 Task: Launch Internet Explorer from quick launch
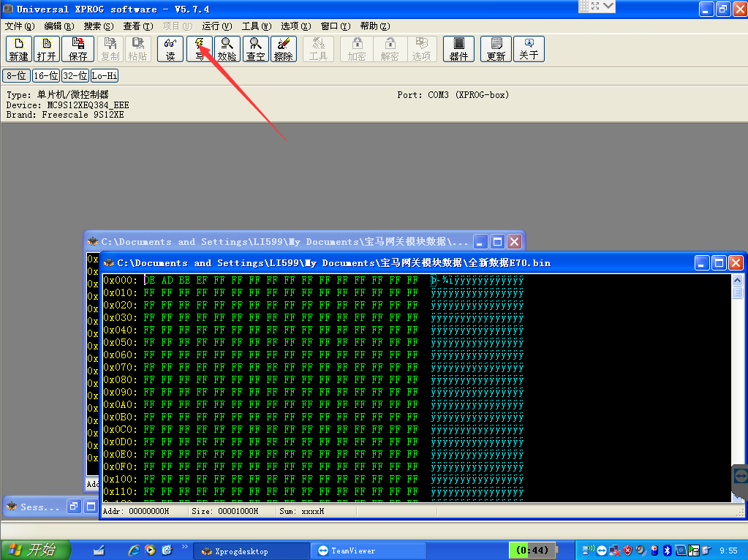134,550
